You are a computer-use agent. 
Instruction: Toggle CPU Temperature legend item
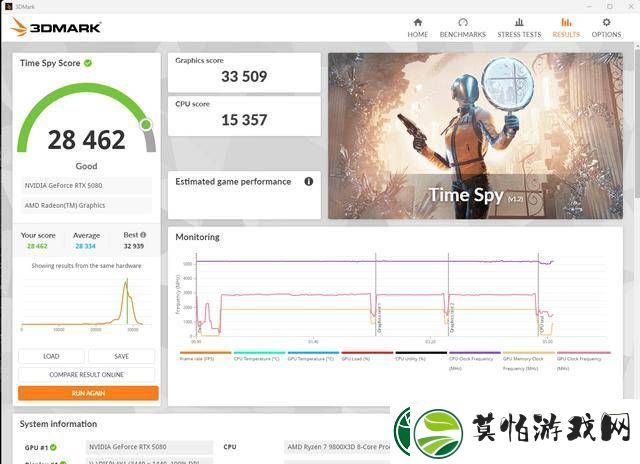click(x=259, y=356)
